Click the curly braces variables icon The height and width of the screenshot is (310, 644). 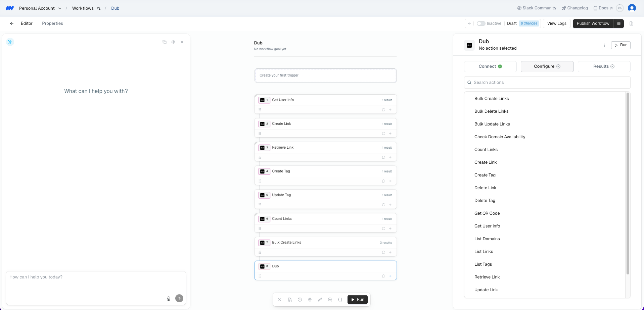pyautogui.click(x=340, y=300)
